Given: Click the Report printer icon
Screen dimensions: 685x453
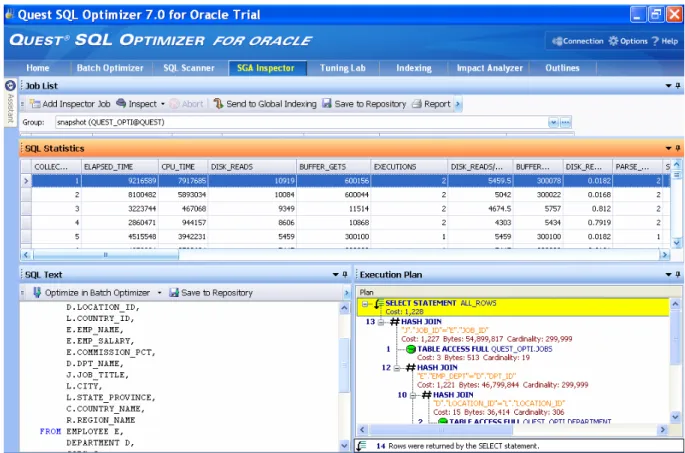Looking at the screenshot, I should pos(417,104).
